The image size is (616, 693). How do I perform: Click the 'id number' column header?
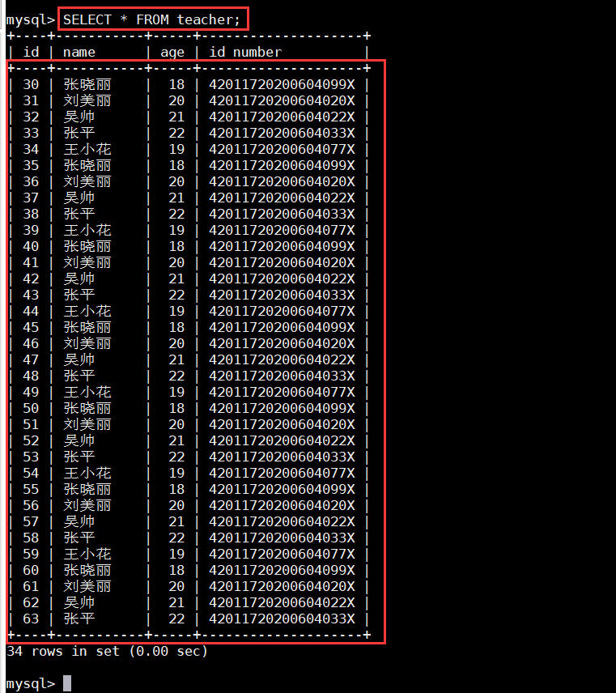[245, 52]
